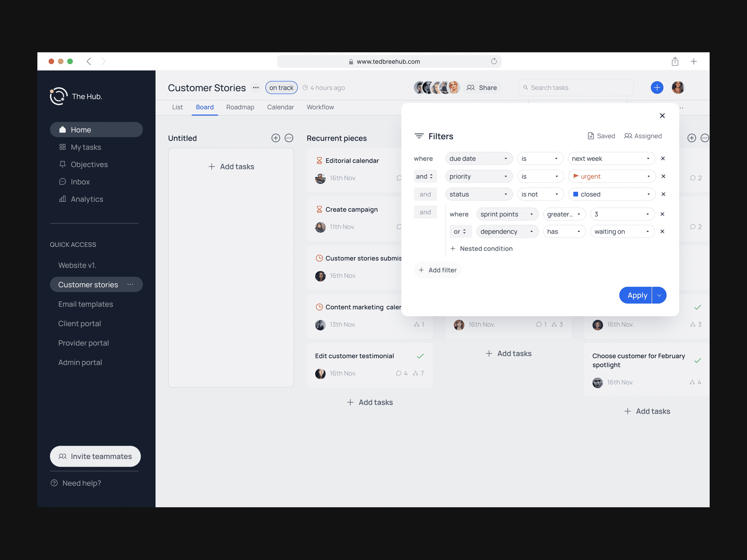The height and width of the screenshot is (560, 747).
Task: Toggle the Saved filters option
Action: tap(601, 136)
